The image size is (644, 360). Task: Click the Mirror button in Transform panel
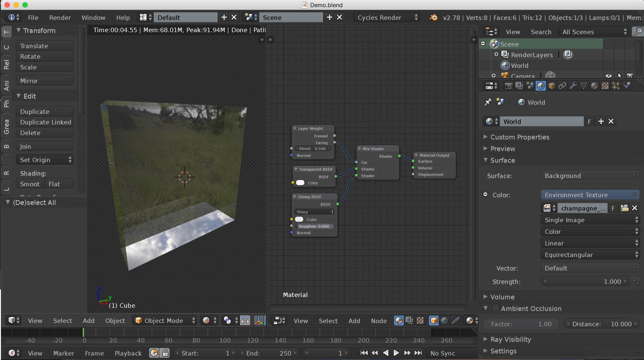click(x=44, y=81)
